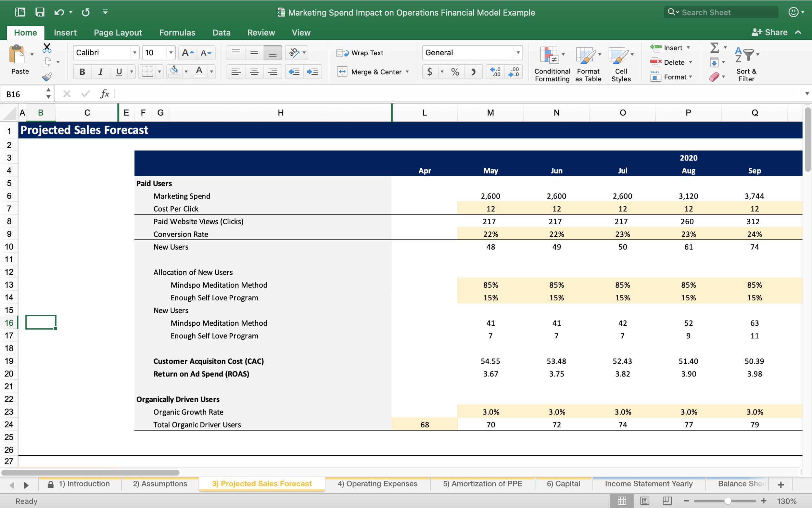Screen dimensions: 812x508
Task: Open the Operating Expenses sheet tab
Action: click(377, 484)
